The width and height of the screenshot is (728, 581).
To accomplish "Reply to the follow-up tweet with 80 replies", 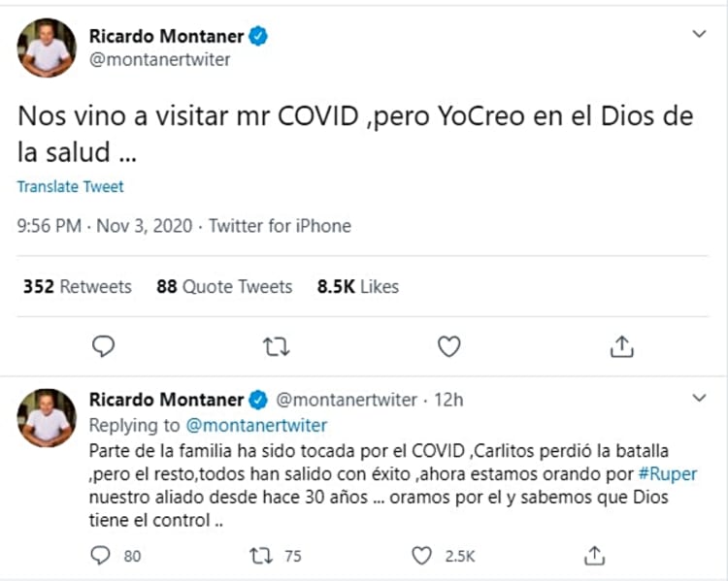I will point(102,556).
